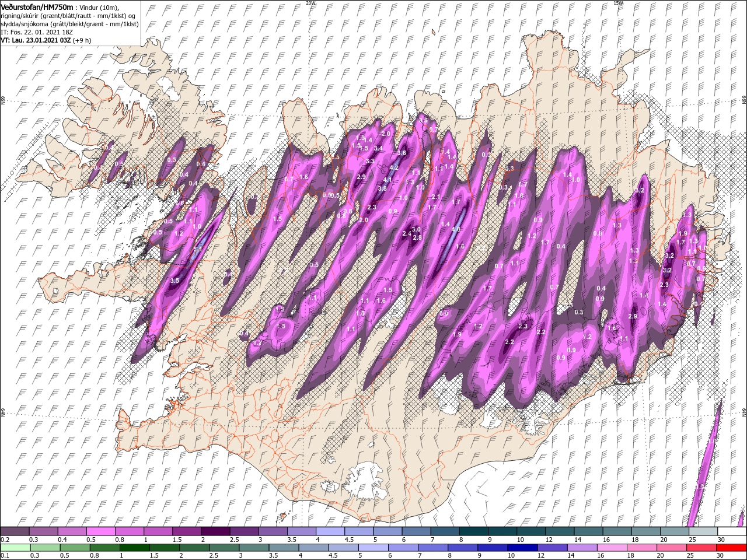Click the 4.2 precipitation value on the map
Image resolution: width=747 pixels, height=560 pixels.
pos(394,167)
